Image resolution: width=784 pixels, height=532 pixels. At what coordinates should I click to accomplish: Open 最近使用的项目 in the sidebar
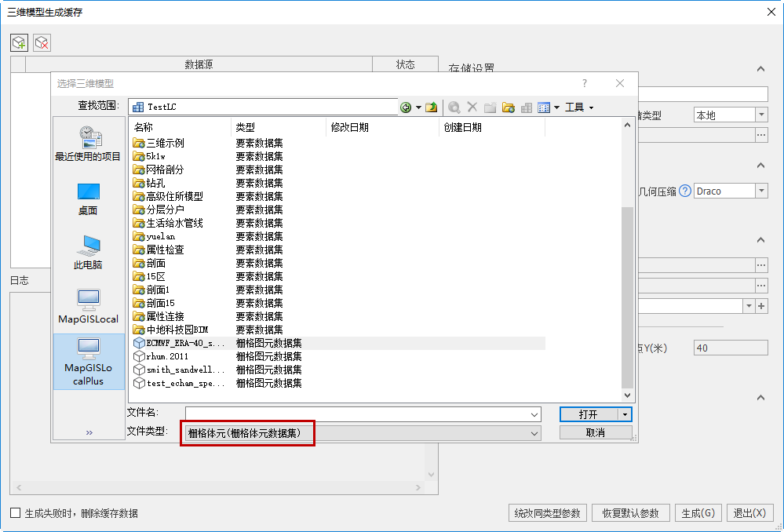coord(88,144)
